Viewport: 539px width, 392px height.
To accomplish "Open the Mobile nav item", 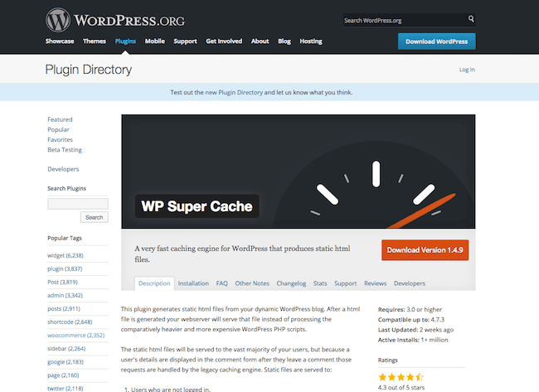I will click(x=155, y=41).
